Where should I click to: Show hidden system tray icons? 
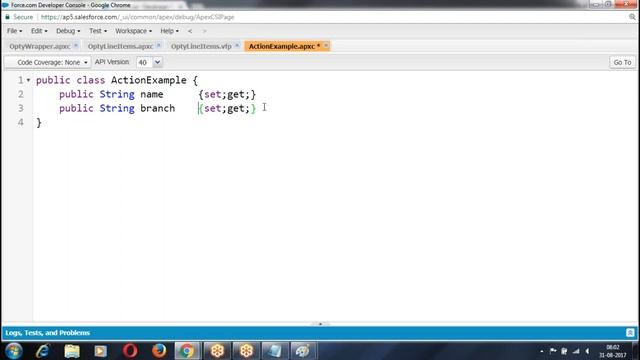542,351
